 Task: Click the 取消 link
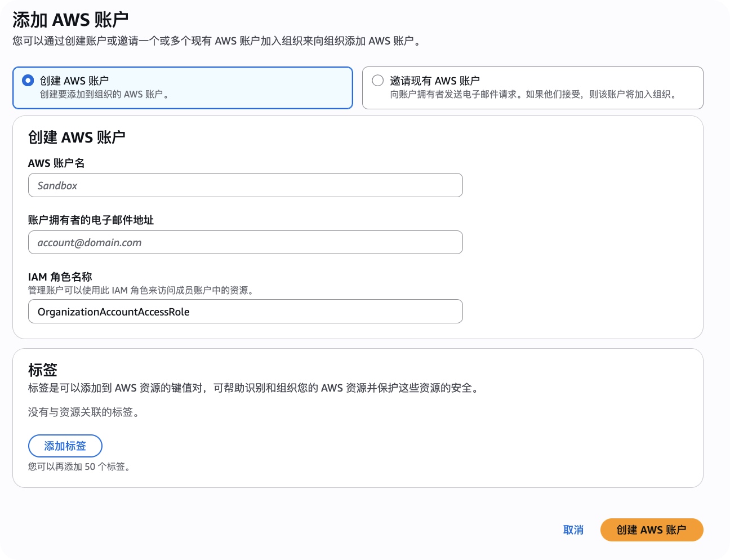click(x=573, y=530)
